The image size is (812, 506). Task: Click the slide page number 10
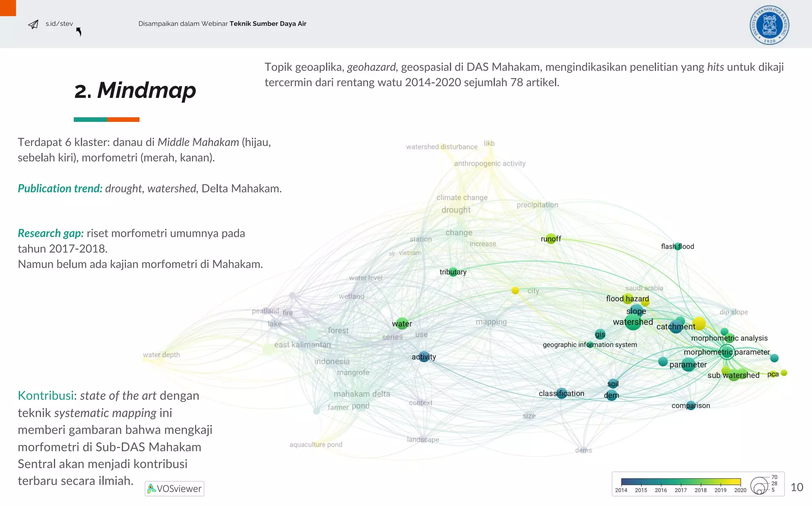tap(797, 487)
